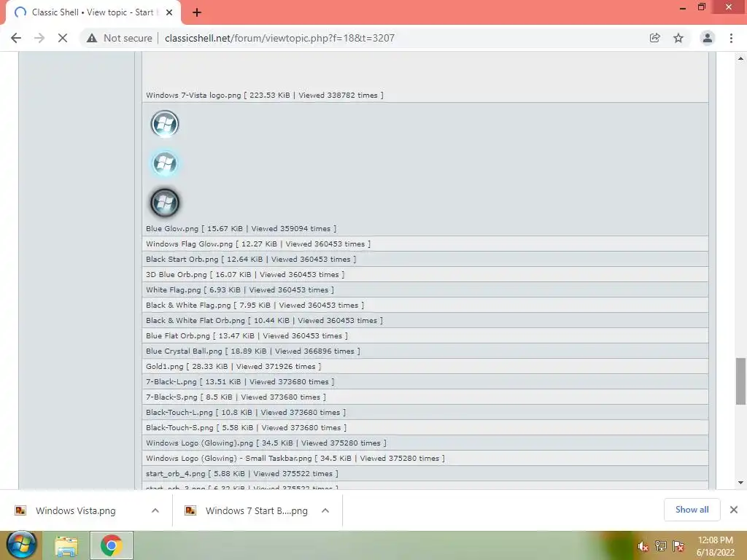747x560 pixels.
Task: Click the forward navigation arrow
Action: click(x=39, y=38)
